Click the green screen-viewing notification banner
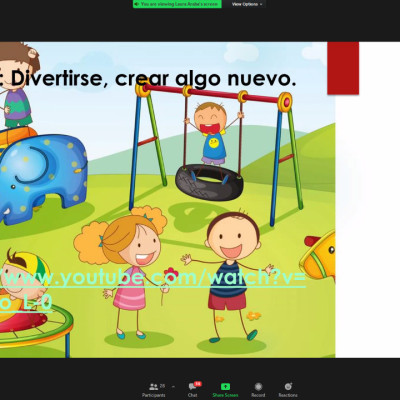 (x=177, y=4)
